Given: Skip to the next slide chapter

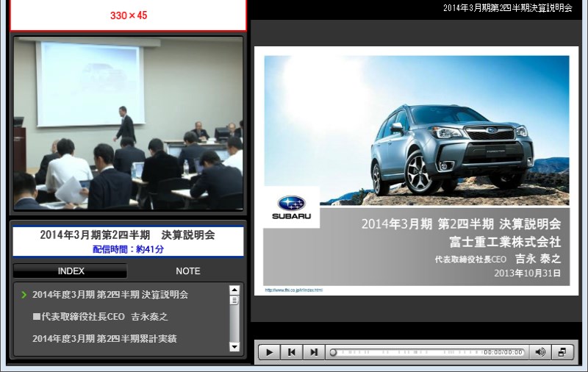Looking at the screenshot, I should click(314, 352).
